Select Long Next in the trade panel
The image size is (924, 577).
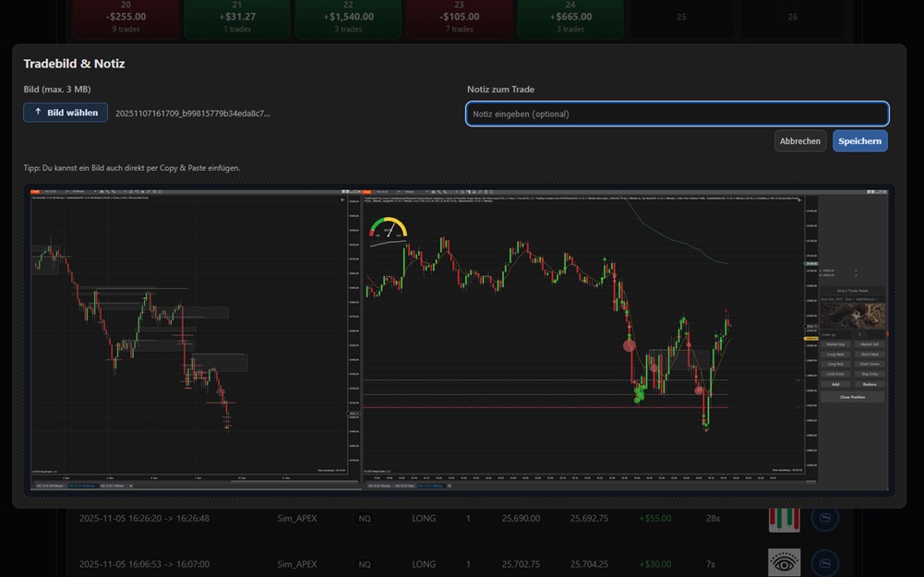click(836, 355)
